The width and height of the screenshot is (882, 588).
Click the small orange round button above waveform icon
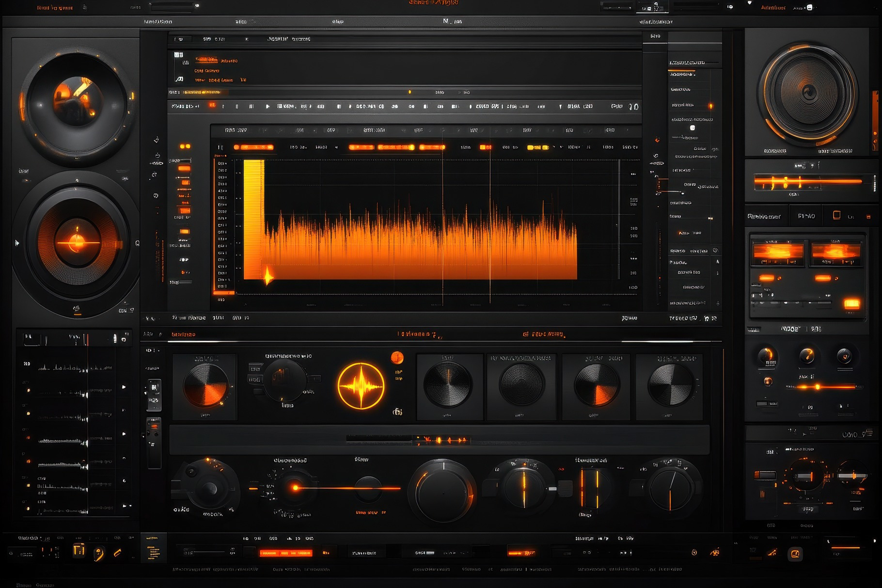tap(397, 358)
